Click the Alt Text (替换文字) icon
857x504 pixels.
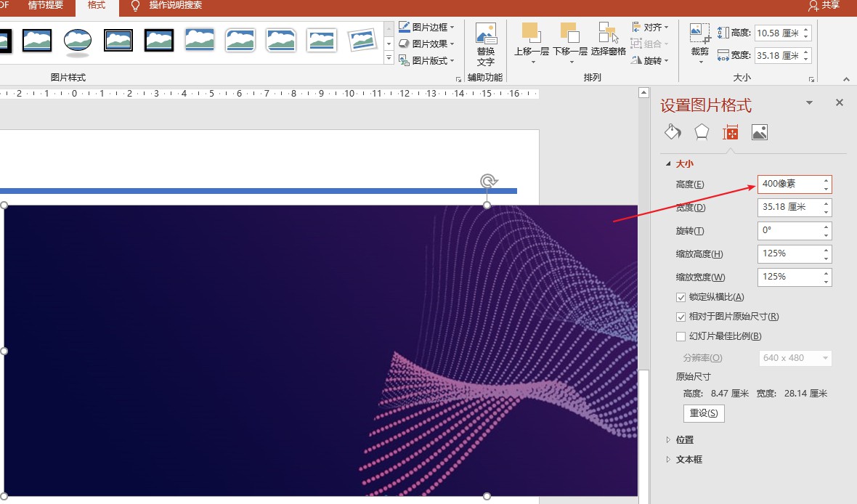(485, 34)
